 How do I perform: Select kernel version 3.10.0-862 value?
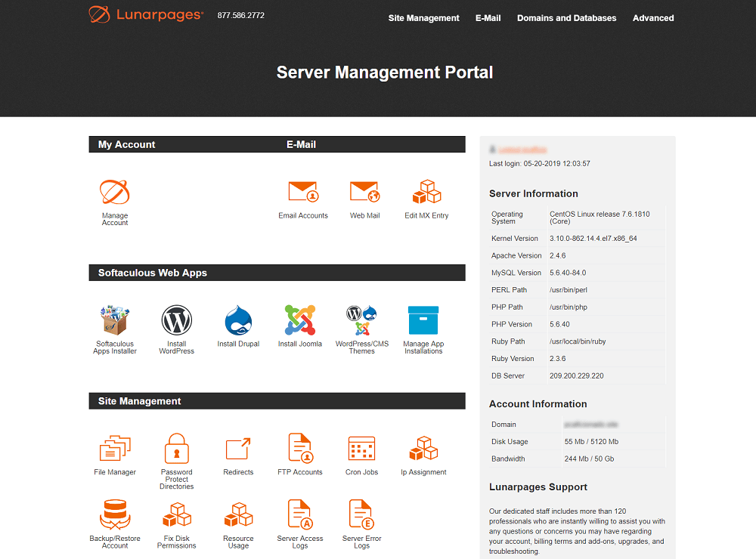click(593, 239)
